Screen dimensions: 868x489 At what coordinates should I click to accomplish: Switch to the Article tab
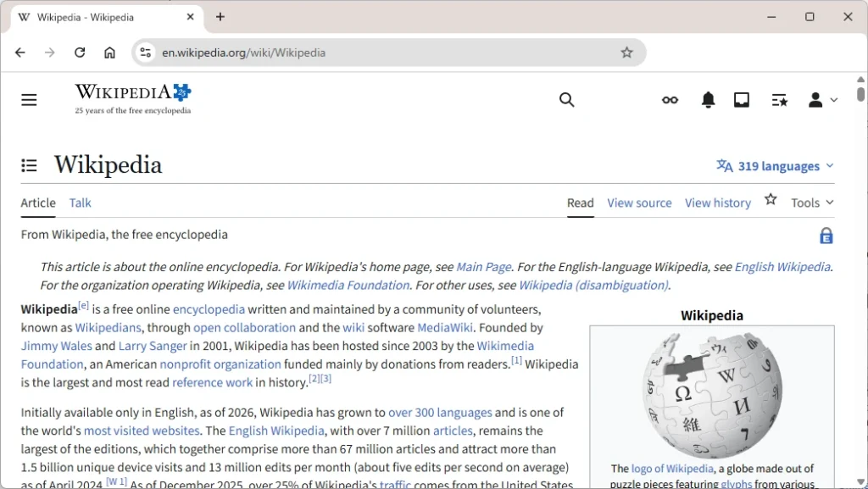(38, 203)
